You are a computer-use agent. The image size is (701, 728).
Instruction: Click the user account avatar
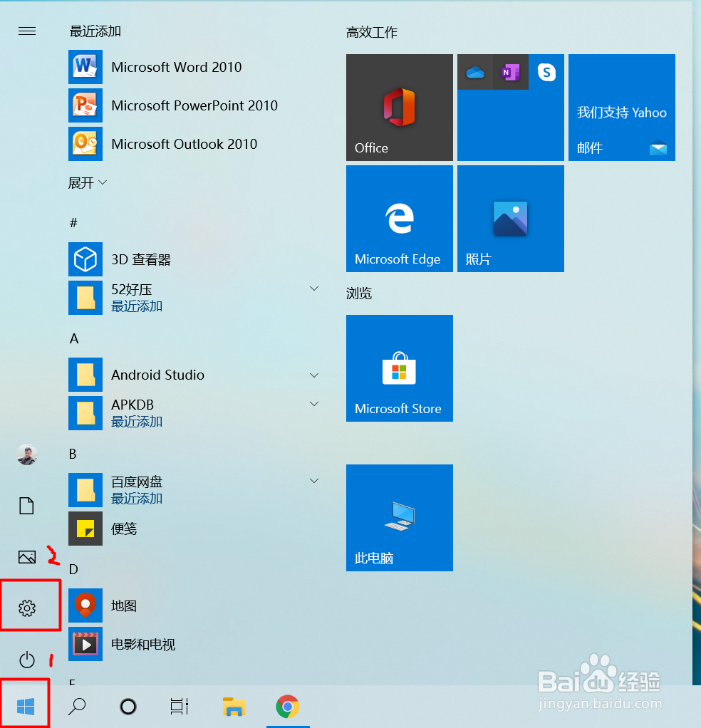[27, 454]
